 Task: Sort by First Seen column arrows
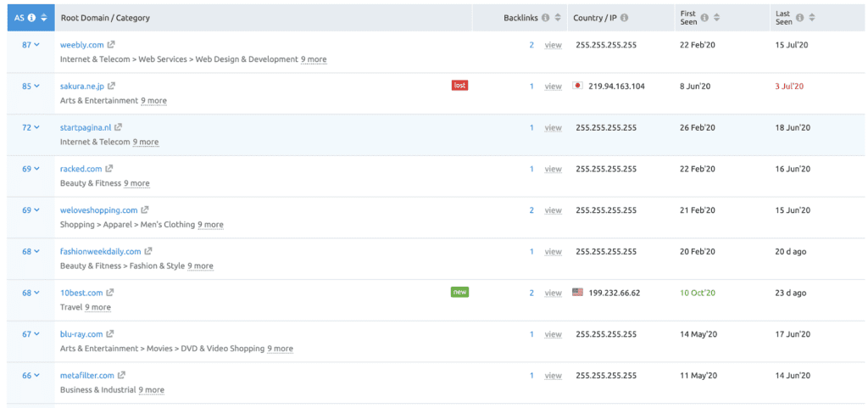click(716, 18)
